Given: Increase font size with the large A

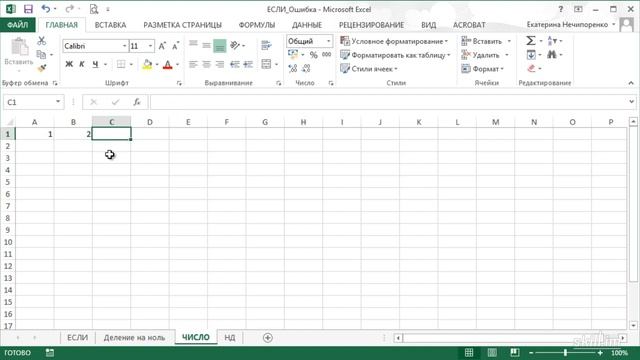Looking at the screenshot, I should coord(162,46).
